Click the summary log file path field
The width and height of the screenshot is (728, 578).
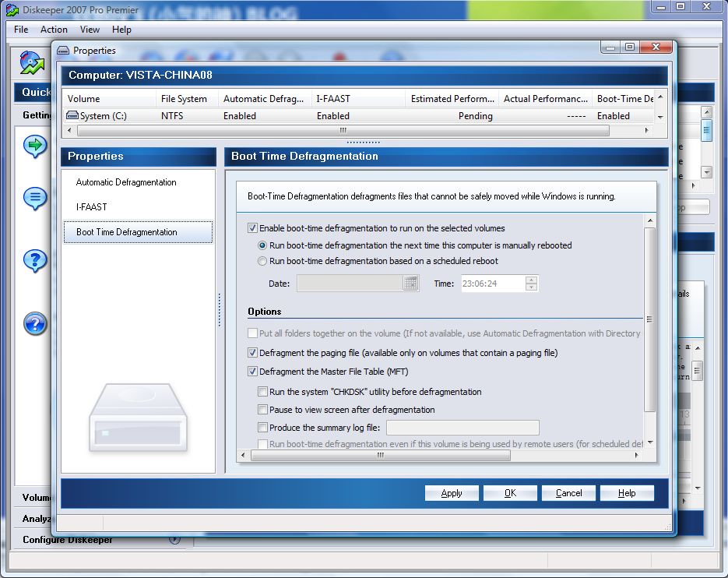tap(463, 428)
